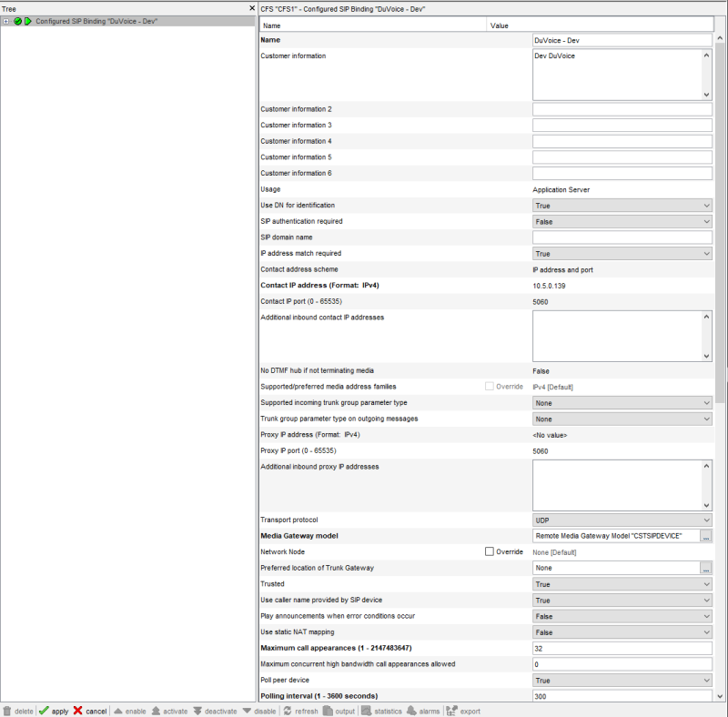
Task: Open IP address match required dropdown
Action: 622,254
